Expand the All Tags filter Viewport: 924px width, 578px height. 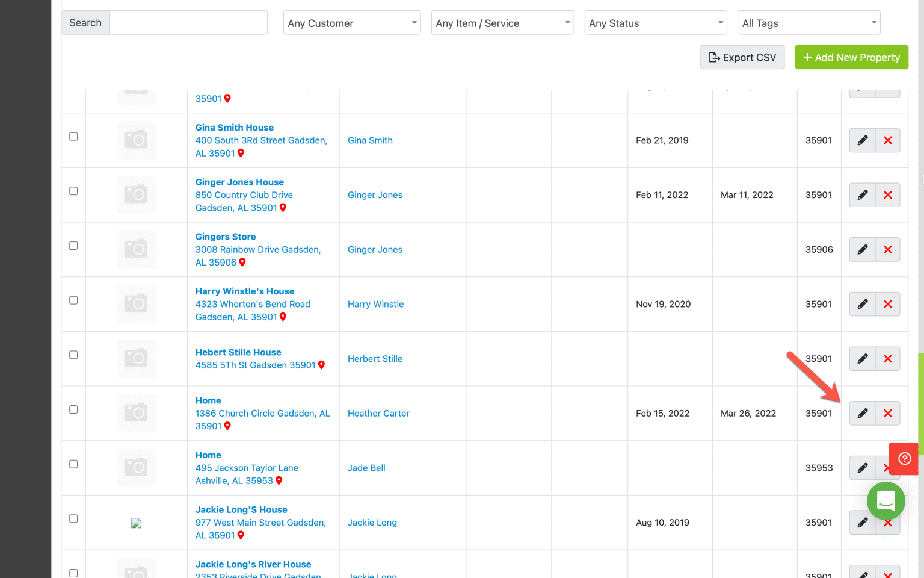(808, 23)
